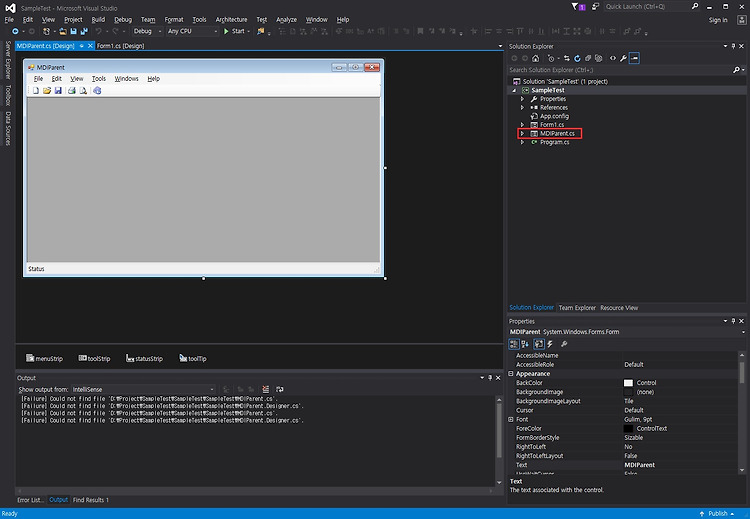This screenshot has height=519, width=750.
Task: Click notifications flag icon in title bar
Action: tap(578, 7)
